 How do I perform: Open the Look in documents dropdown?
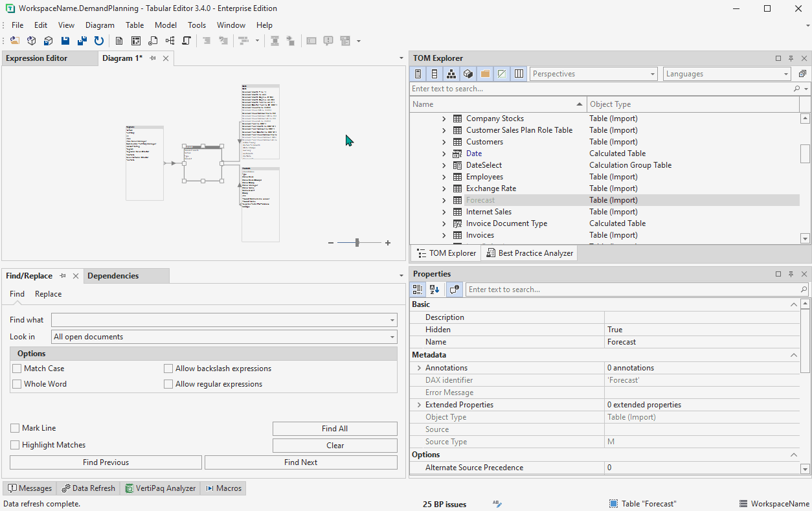pyautogui.click(x=392, y=336)
